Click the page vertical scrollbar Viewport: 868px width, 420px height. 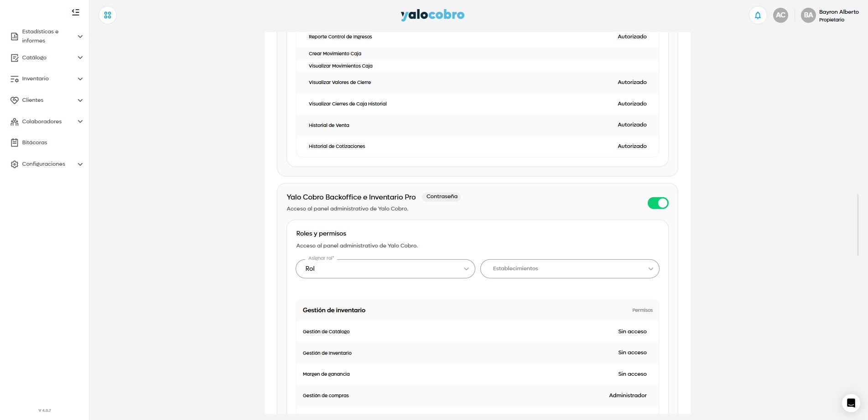[x=858, y=225]
